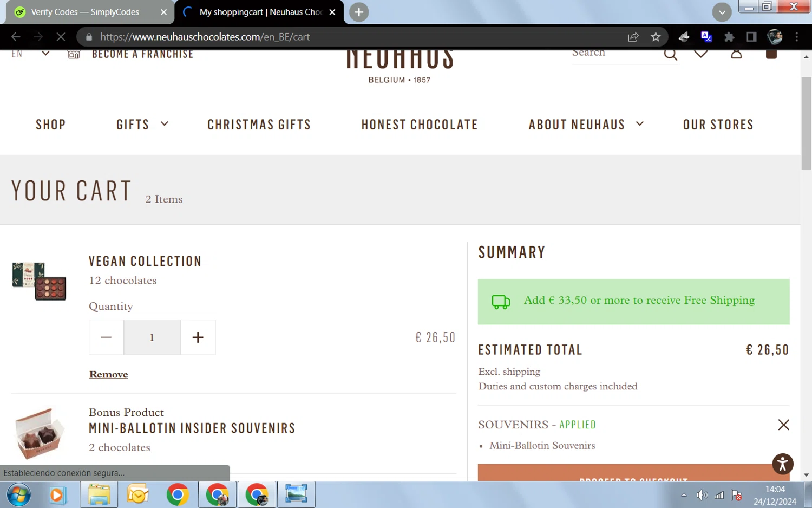
Task: View site security lock info
Action: click(x=89, y=37)
